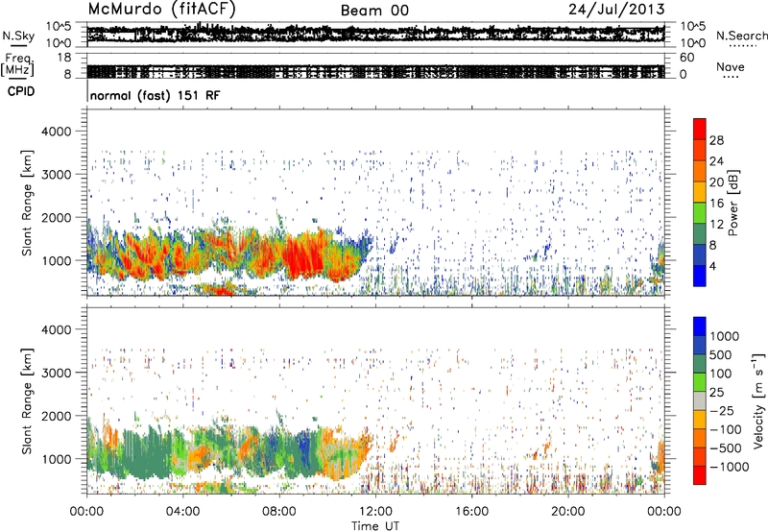Screen dimensions: 768x532
Task: Click the "-100" label on Velocity colorbar
Action: tap(726, 429)
